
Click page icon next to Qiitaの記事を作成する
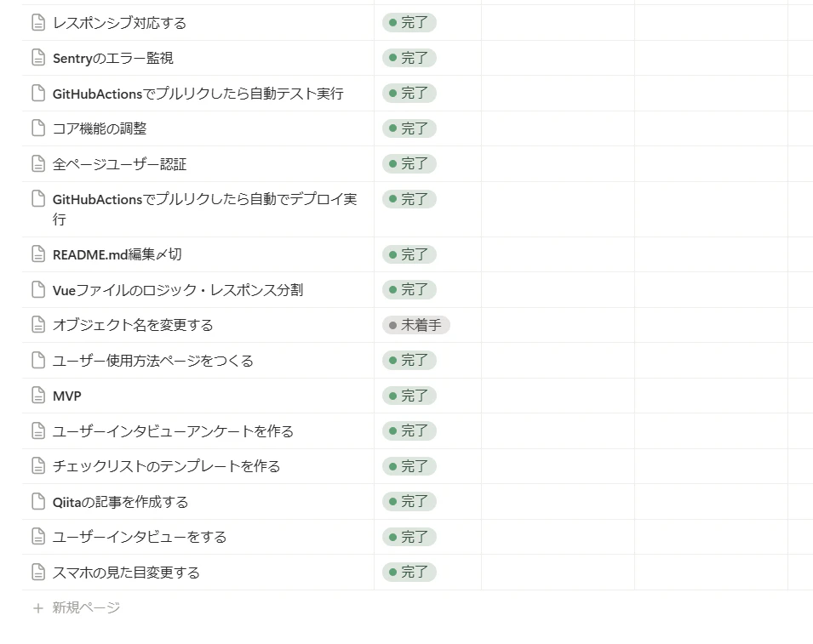(38, 502)
